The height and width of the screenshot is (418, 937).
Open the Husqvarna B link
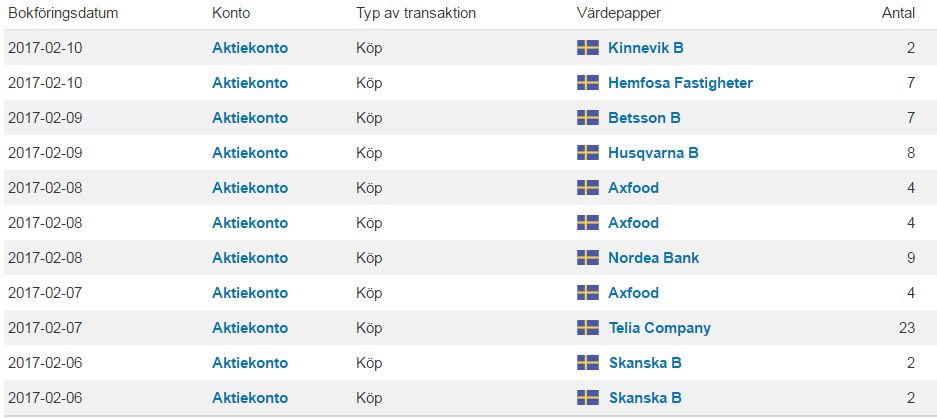click(x=653, y=152)
